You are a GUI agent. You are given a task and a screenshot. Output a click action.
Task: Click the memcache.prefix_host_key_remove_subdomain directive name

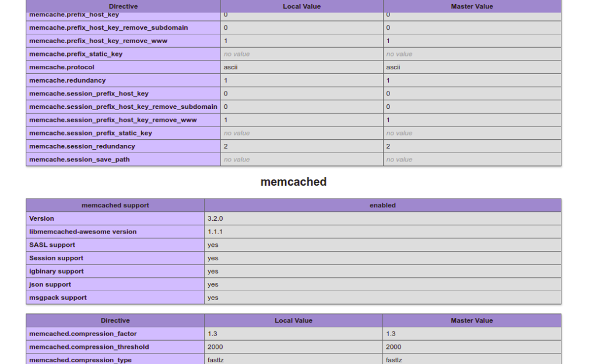108,28
